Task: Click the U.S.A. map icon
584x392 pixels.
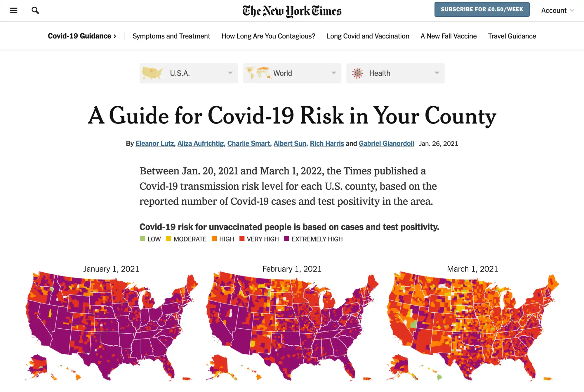Action: (x=153, y=73)
